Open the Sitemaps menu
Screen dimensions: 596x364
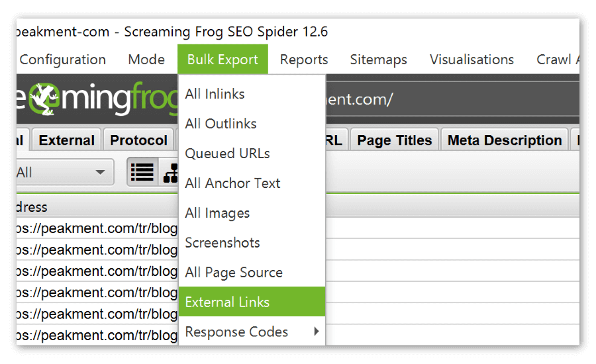tap(378, 60)
